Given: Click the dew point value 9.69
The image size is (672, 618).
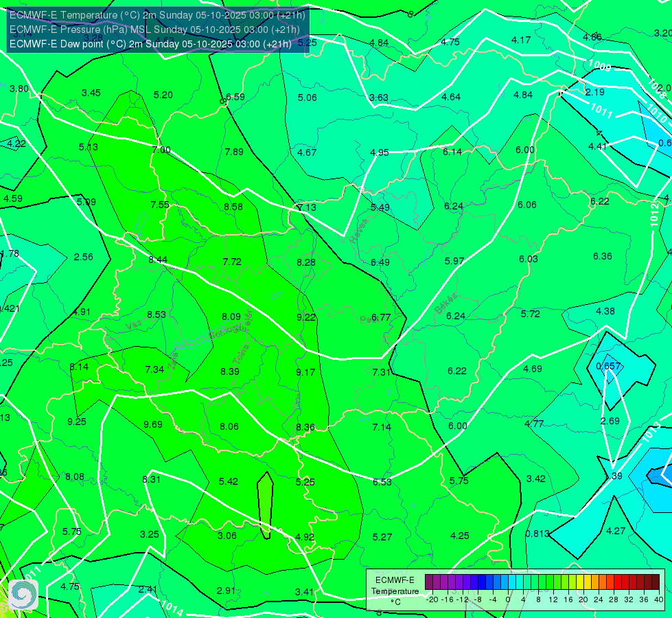Looking at the screenshot, I should pyautogui.click(x=153, y=424).
